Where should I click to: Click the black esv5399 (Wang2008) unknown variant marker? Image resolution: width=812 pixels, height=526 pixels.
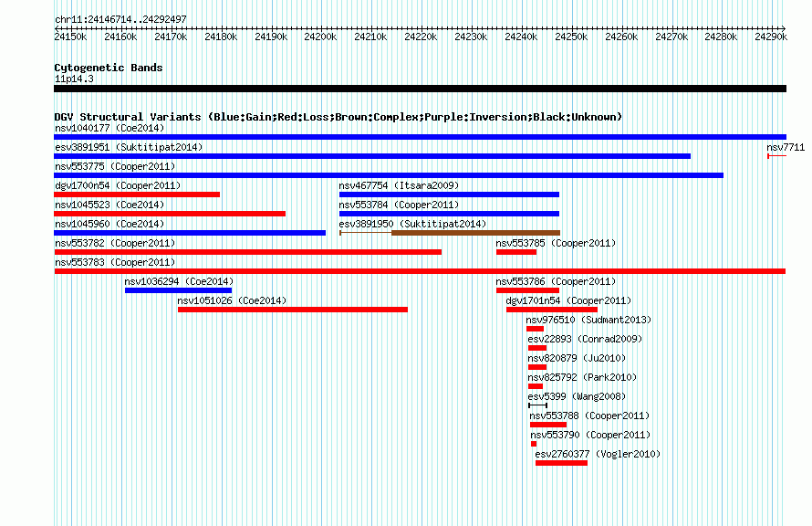click(537, 405)
